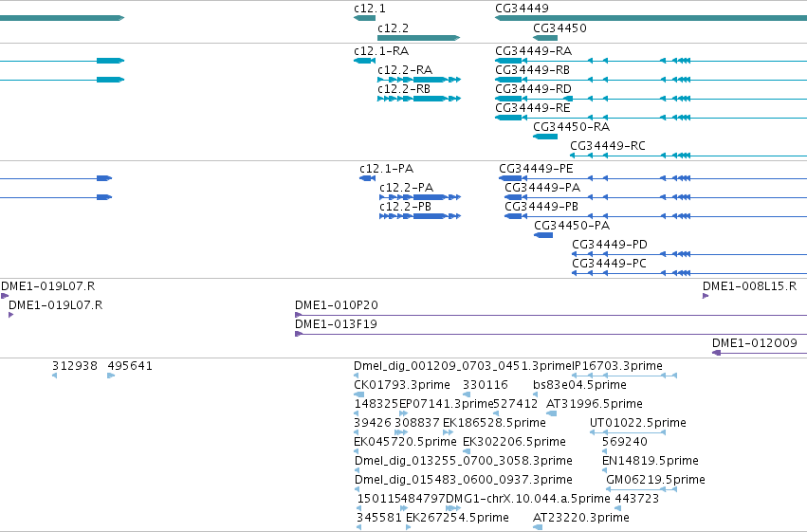The image size is (807, 532).
Task: Click the EK267254.5prime EST label
Action: [457, 519]
